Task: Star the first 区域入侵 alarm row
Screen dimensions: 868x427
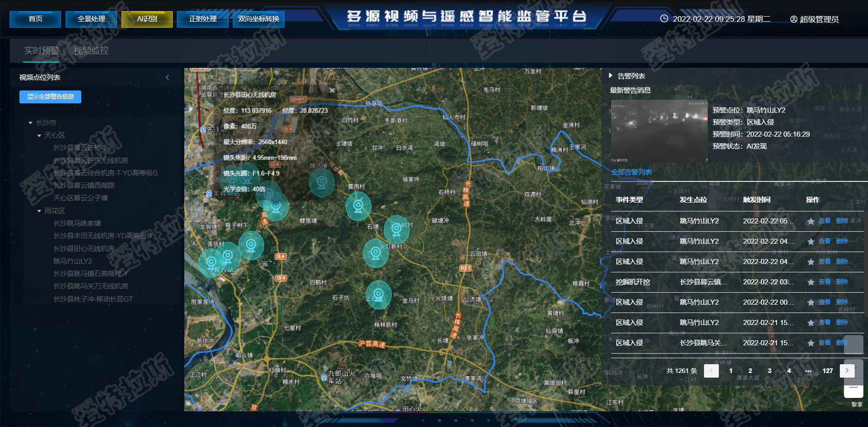Action: tap(811, 221)
